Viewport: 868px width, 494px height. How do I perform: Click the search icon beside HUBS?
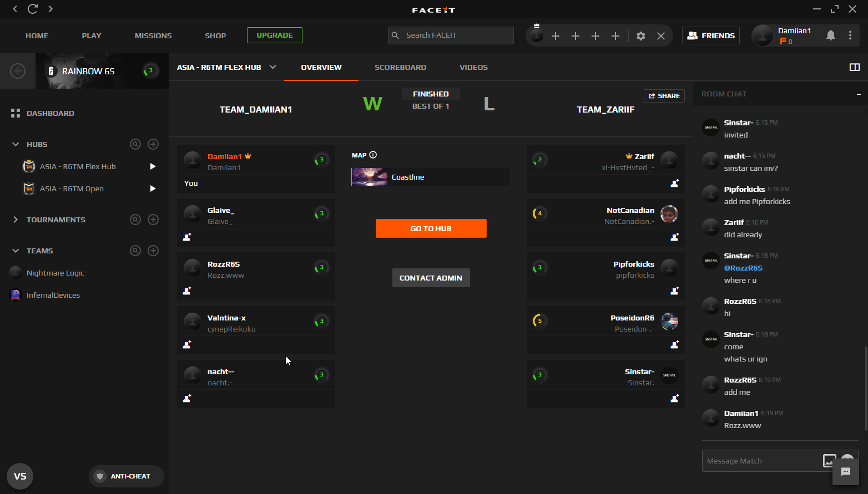point(135,144)
